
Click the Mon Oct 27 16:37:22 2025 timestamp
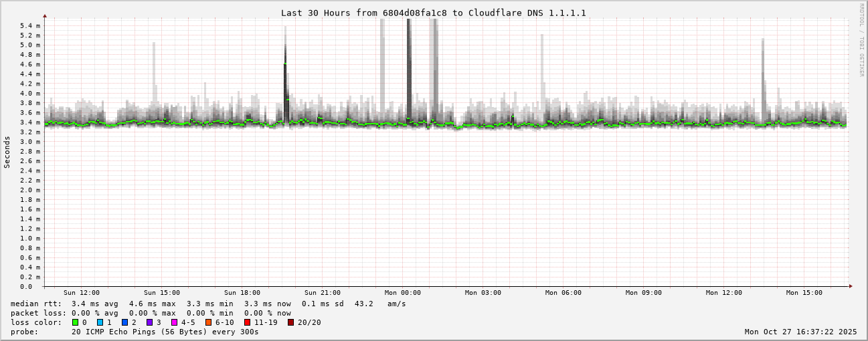point(800,332)
